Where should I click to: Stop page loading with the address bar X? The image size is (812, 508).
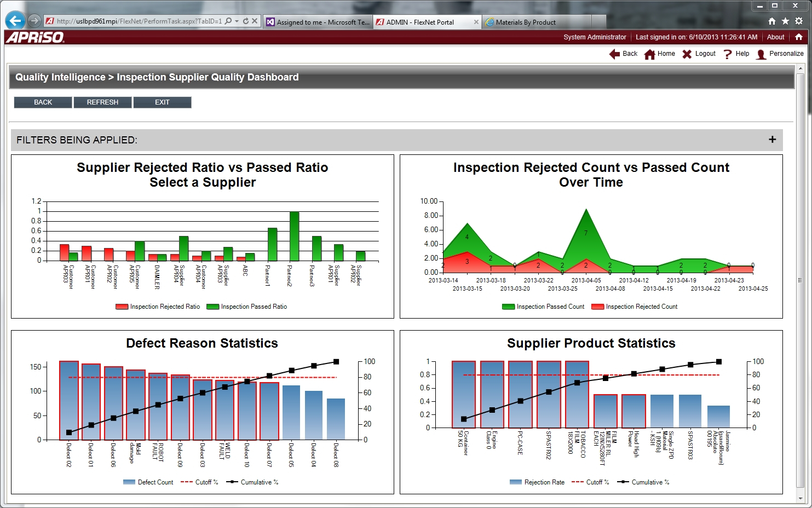[255, 21]
